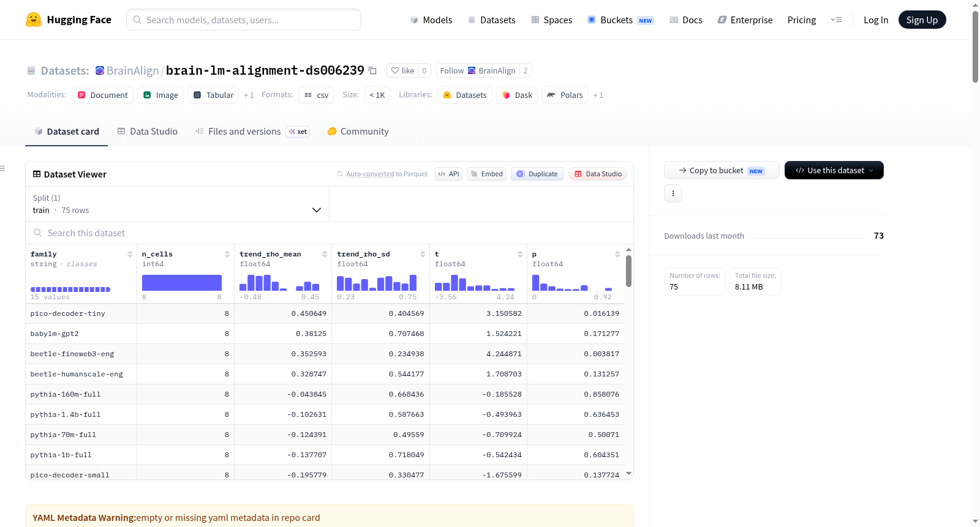
Task: Switch to the Data Studio tab
Action: 148,131
